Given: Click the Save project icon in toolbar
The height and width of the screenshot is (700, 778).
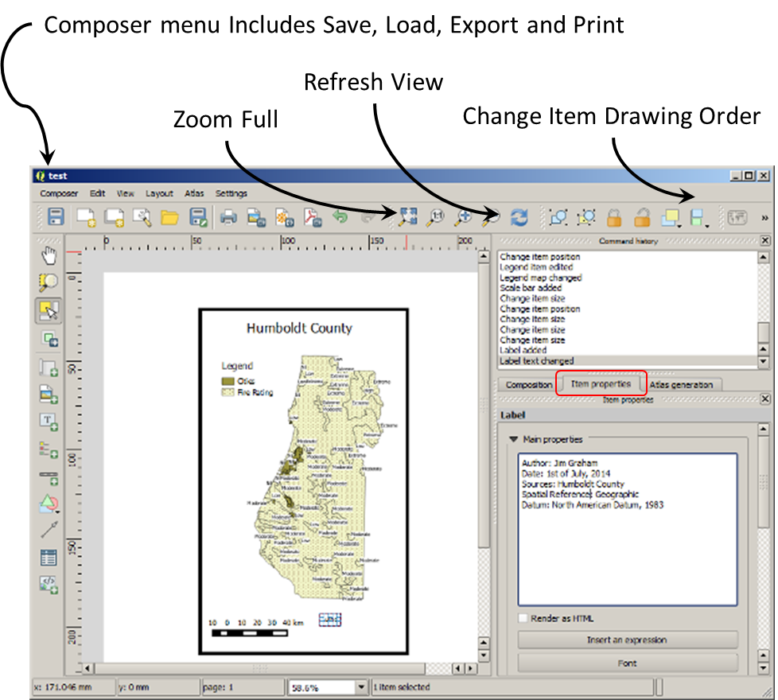Looking at the screenshot, I should 56,218.
